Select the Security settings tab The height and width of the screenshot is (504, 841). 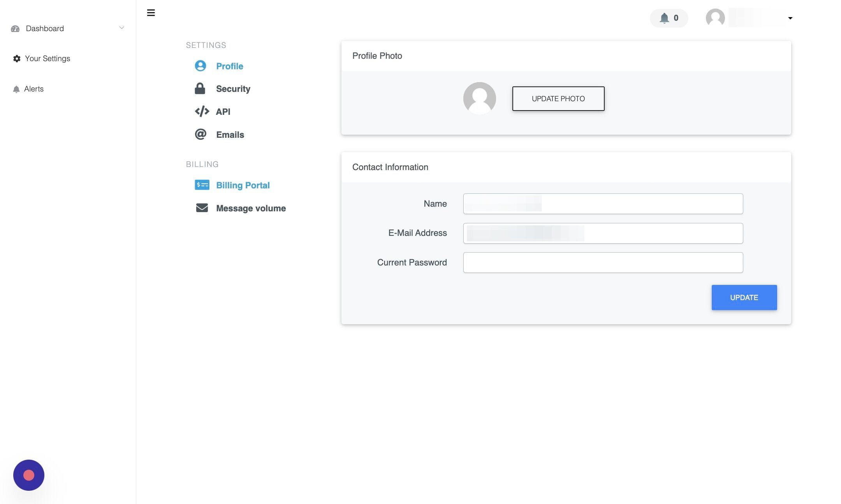[233, 89]
